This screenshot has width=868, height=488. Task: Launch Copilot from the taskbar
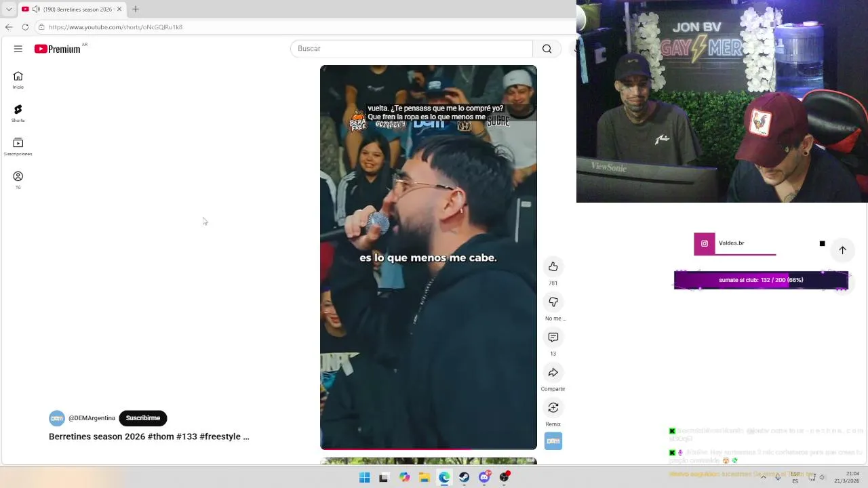tap(404, 477)
